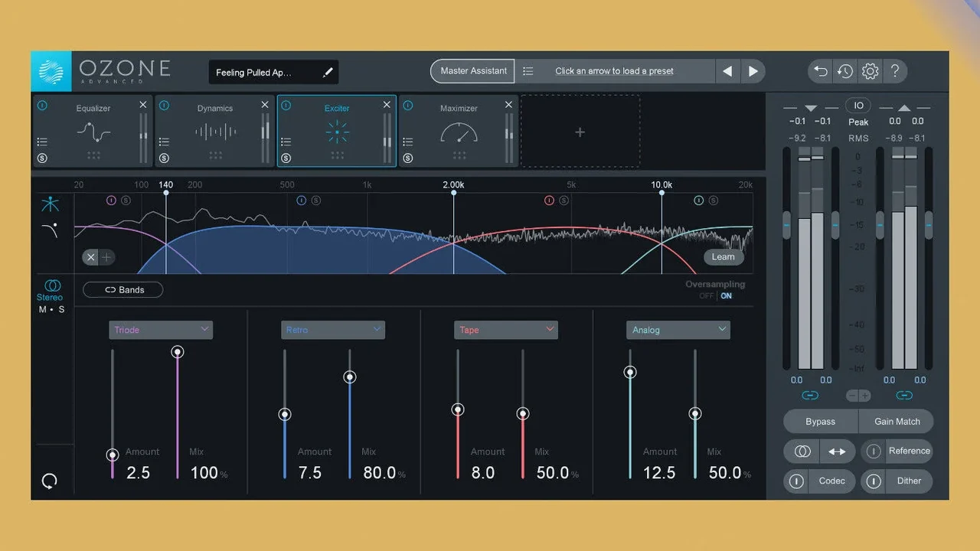The width and height of the screenshot is (980, 551).
Task: Switch to Mid/Side mode
Action: tap(52, 310)
